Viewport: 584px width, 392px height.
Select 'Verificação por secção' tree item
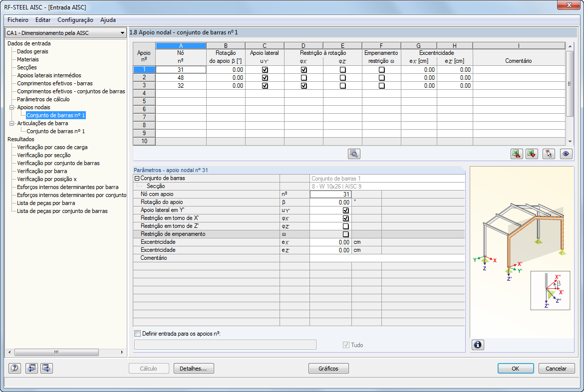43,155
